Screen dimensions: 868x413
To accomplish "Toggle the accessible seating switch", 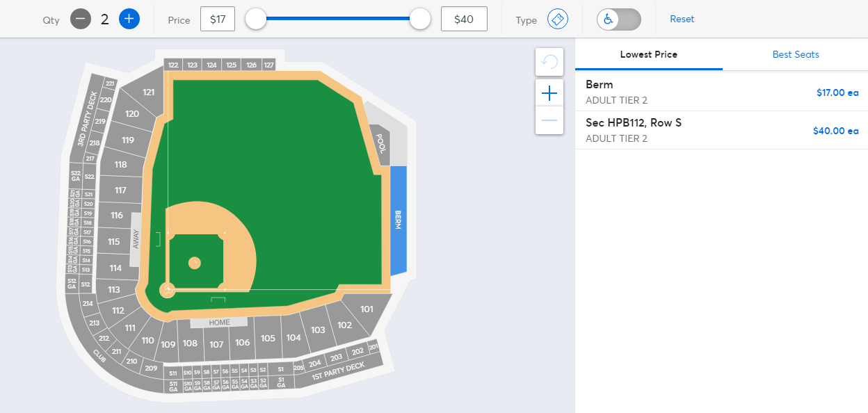I will (618, 19).
